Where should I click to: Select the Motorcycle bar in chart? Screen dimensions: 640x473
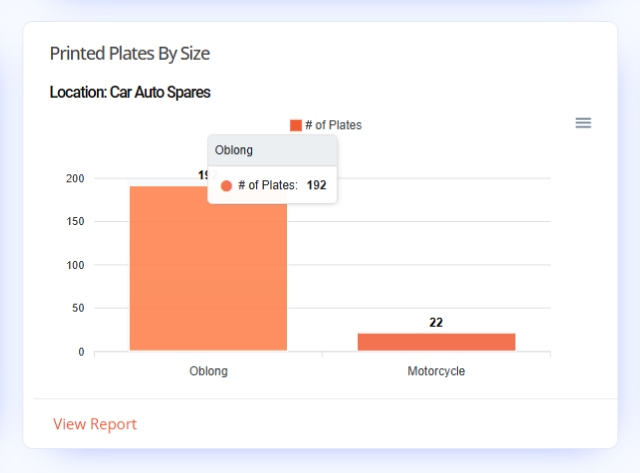click(436, 342)
